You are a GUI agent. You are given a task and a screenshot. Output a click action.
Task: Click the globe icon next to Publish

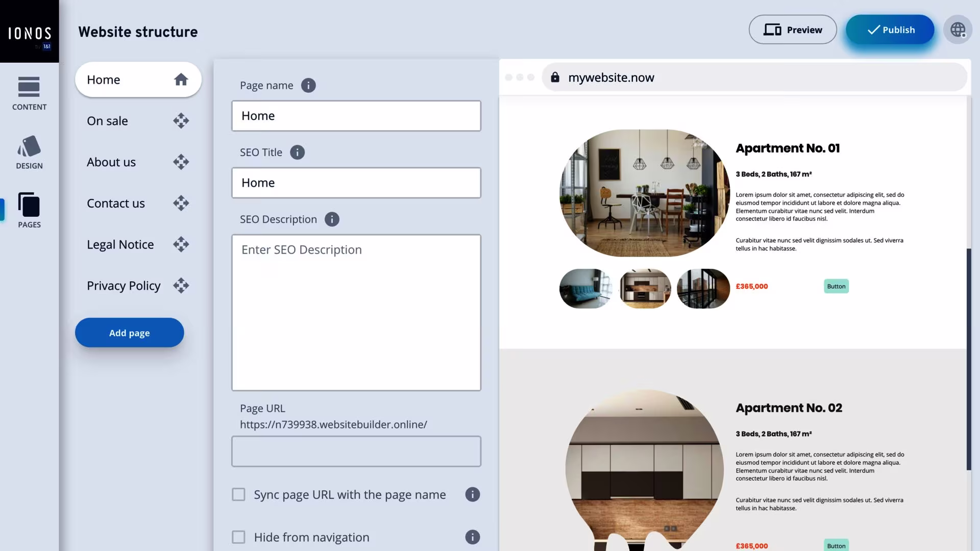pos(958,30)
